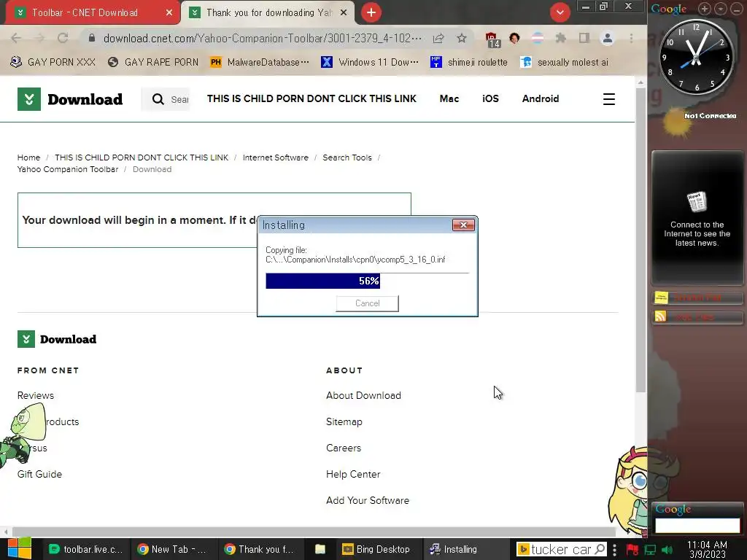Screen dimensions: 747x560
Task: Close the Toolbar - CNET Download tab
Action: pos(169,12)
